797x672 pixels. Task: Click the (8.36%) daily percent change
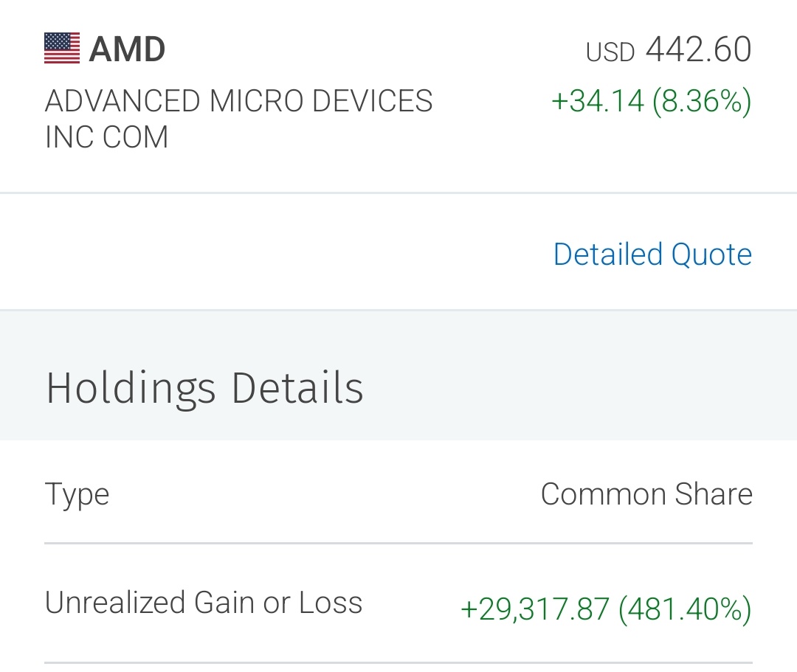[702, 101]
